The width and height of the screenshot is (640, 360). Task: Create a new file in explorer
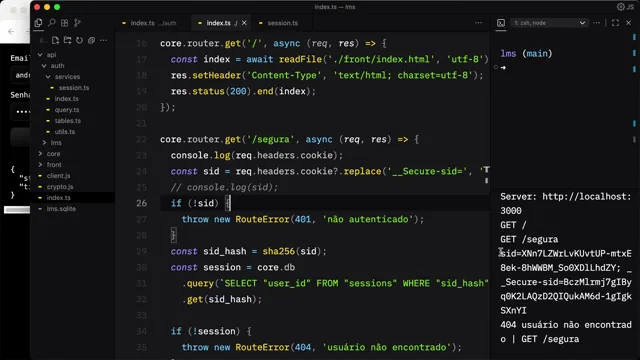[56, 40]
